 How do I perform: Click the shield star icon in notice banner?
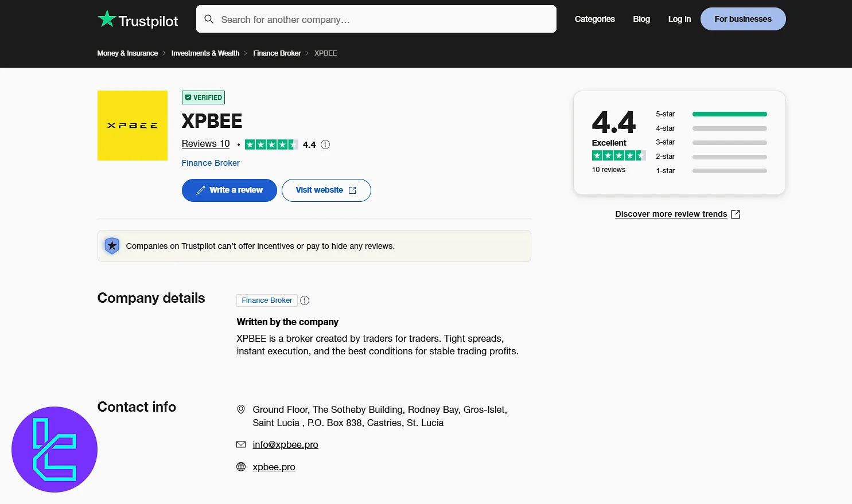[x=112, y=246]
